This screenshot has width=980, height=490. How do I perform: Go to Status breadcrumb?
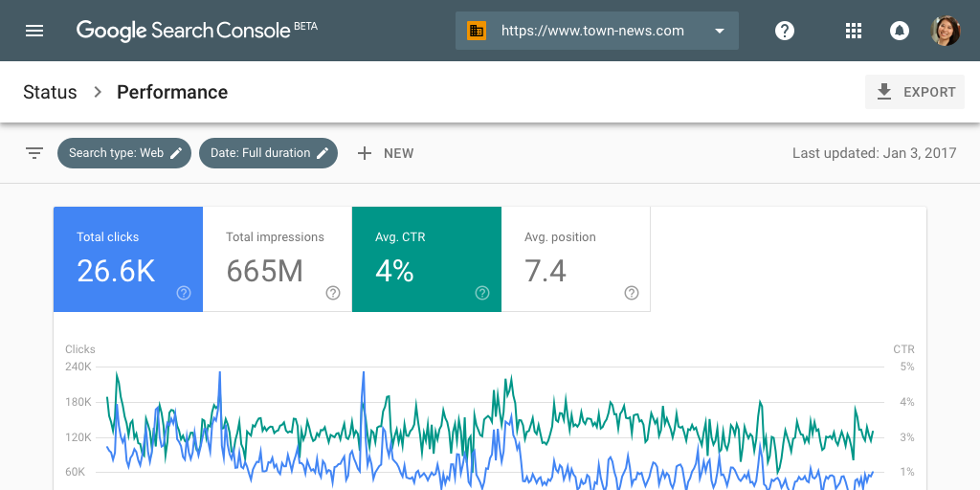click(x=50, y=92)
